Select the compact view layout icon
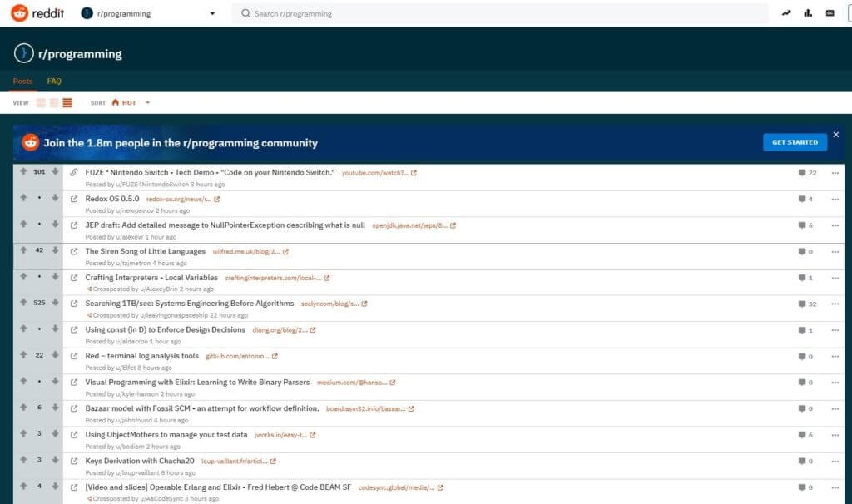Viewport: 852px width, 504px height. click(67, 102)
